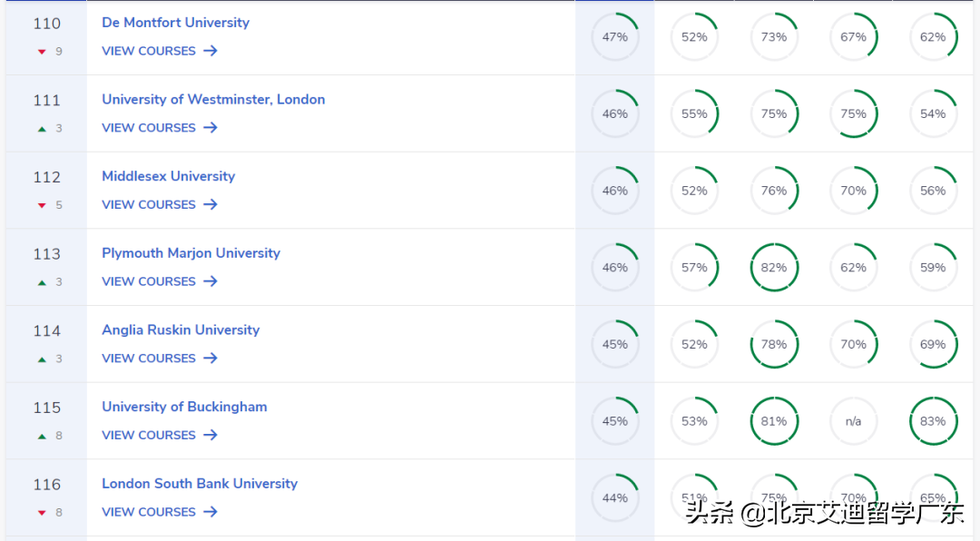Open the London South Bank University link
Viewport: 980px width, 541px height.
[200, 484]
